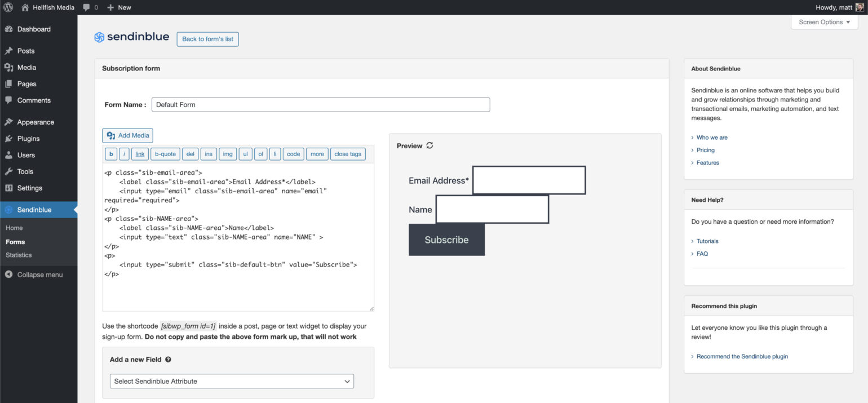This screenshot has height=403, width=868.
Task: Open Hellfish Media site home icon
Action: tap(25, 7)
